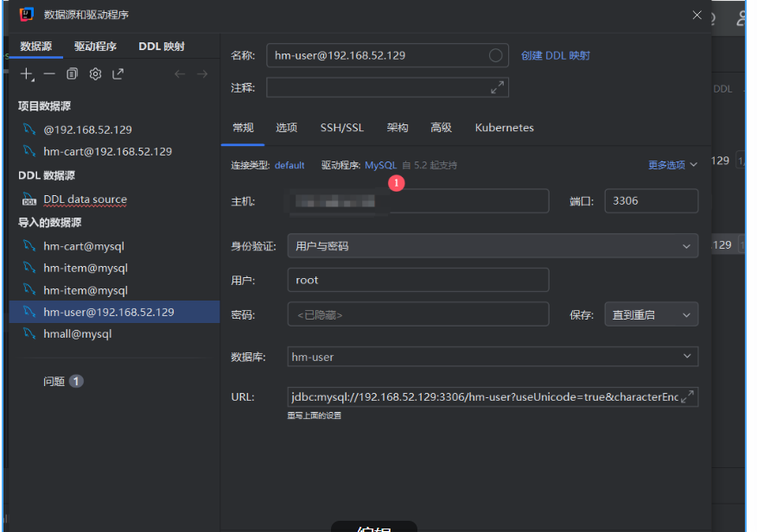Open the Kubernetes tab
757x532 pixels.
[x=505, y=128]
